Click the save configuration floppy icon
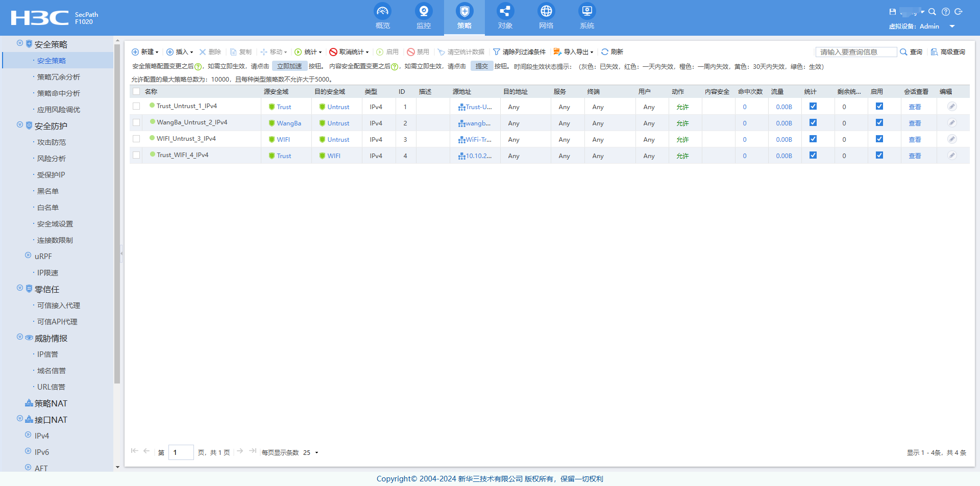This screenshot has height=486, width=980. pos(892,12)
